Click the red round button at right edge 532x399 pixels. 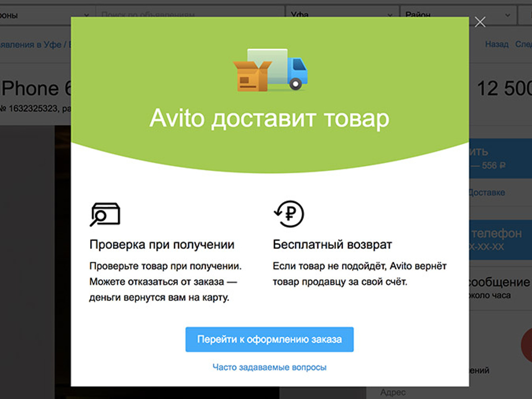point(527,345)
